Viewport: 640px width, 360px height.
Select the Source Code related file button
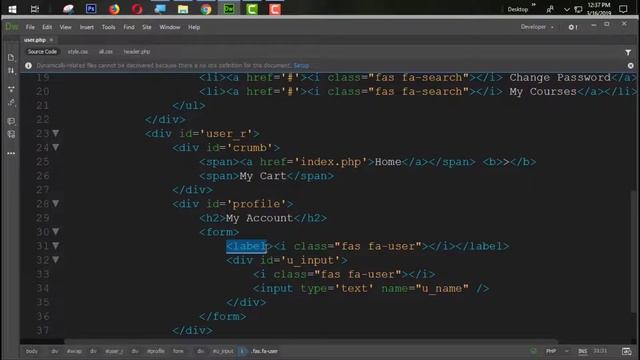[42, 52]
